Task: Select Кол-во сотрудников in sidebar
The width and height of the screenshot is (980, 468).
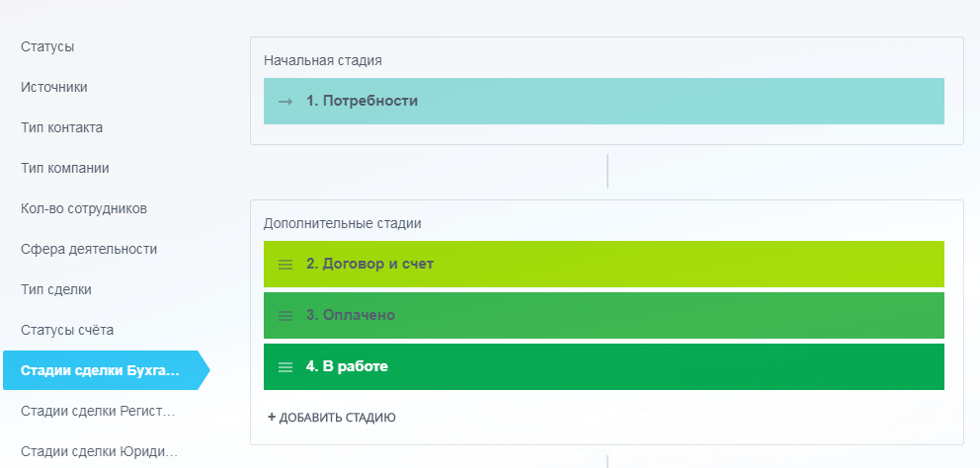Action: [x=84, y=208]
